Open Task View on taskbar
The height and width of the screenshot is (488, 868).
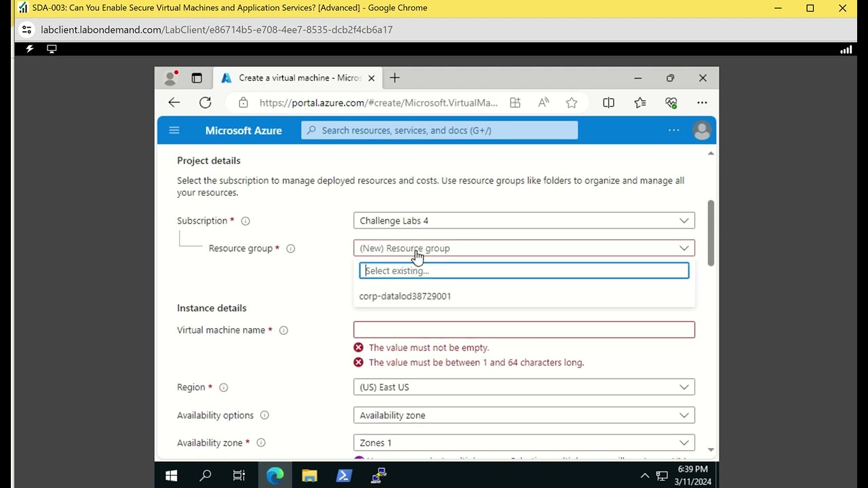point(239,476)
